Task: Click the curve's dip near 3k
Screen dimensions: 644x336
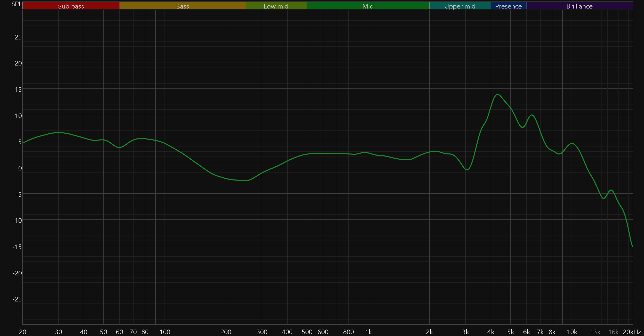Action: [467, 170]
